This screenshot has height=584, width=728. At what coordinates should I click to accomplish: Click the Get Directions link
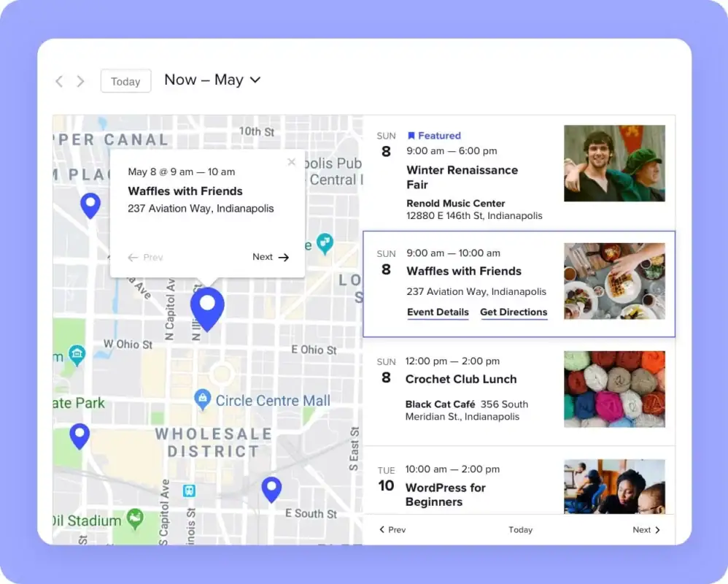point(514,312)
